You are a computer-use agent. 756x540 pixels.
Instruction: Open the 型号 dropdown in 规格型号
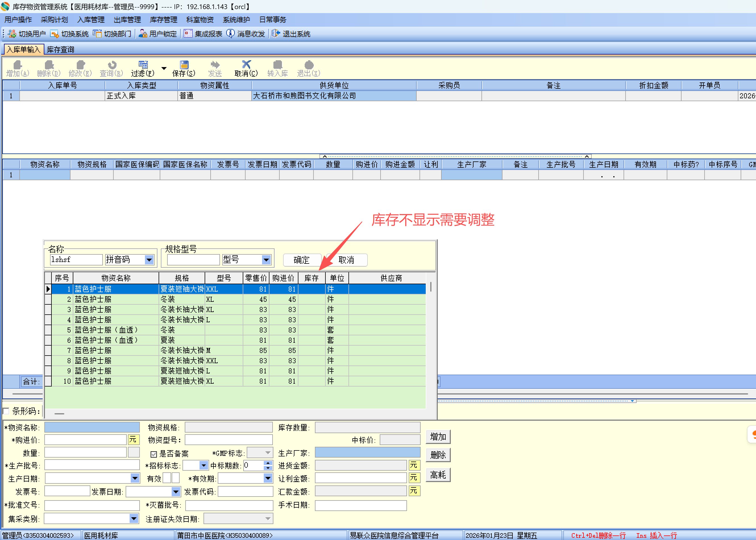coord(266,260)
